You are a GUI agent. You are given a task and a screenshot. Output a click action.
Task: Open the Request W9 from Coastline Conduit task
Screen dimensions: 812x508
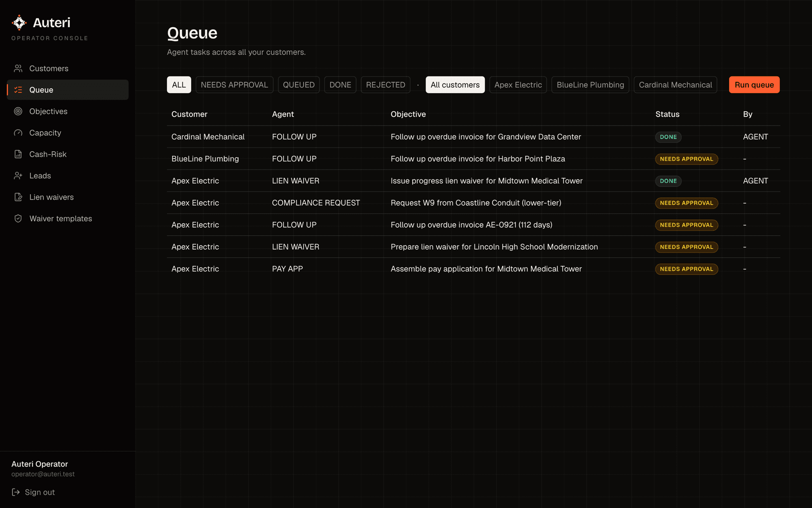[473, 203]
